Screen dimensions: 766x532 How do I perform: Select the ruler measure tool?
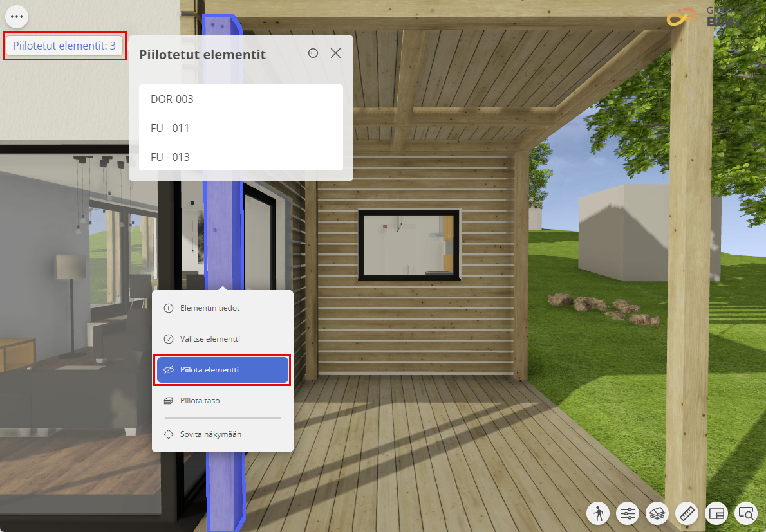(687, 513)
